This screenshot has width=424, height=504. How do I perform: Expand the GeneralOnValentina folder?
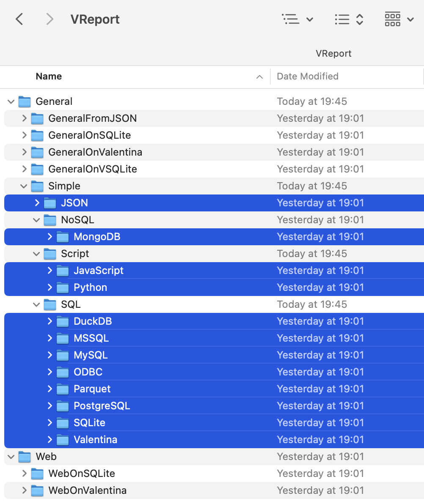pyautogui.click(x=24, y=152)
